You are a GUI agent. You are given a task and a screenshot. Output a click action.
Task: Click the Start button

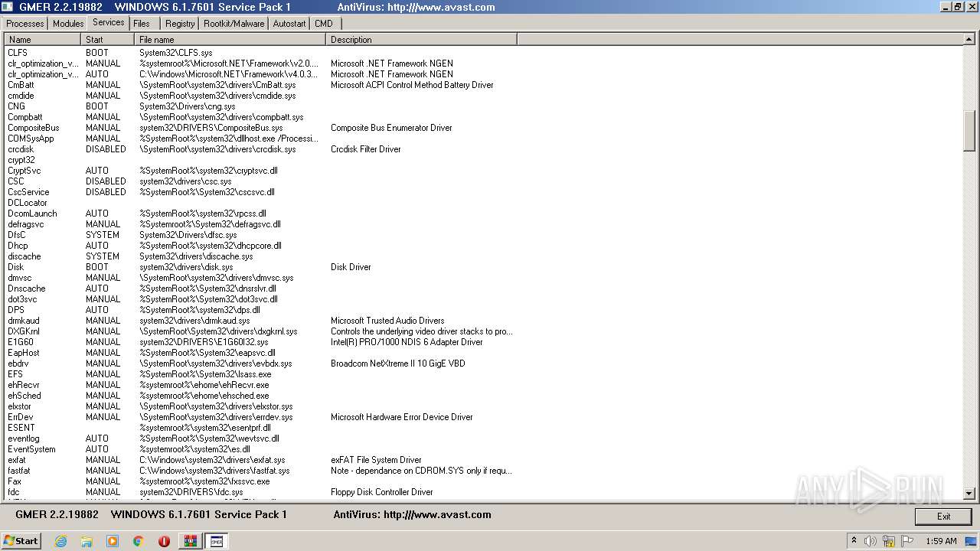pyautogui.click(x=21, y=541)
